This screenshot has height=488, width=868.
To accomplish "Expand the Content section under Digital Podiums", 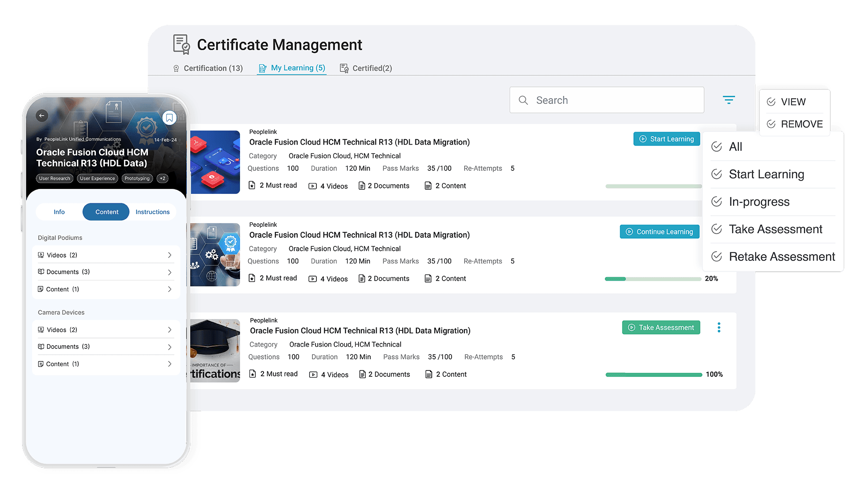I will (108, 289).
